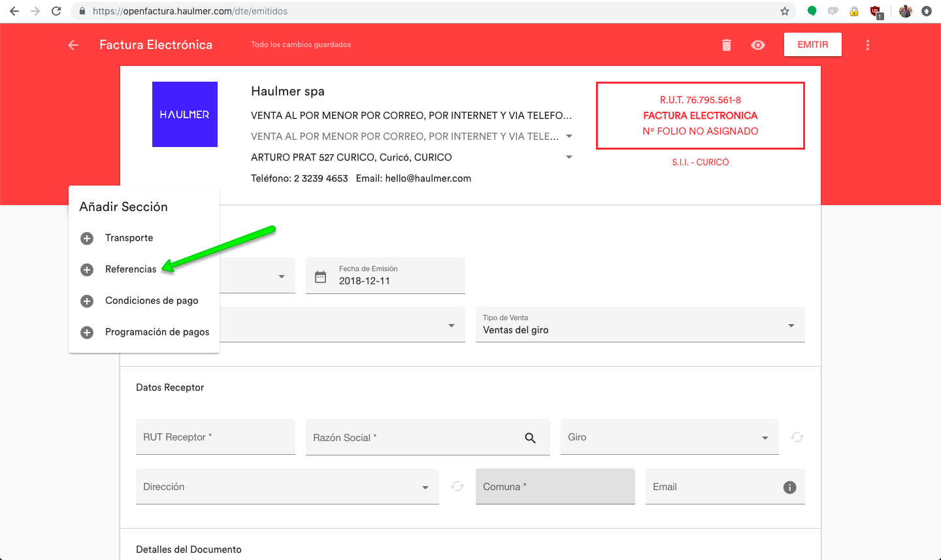Click the search icon in Razón Social
Image resolution: width=941 pixels, height=560 pixels.
pyautogui.click(x=530, y=438)
